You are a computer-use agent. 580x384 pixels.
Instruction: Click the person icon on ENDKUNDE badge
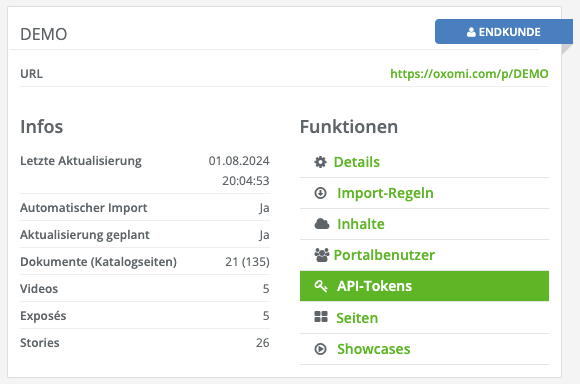point(471,32)
